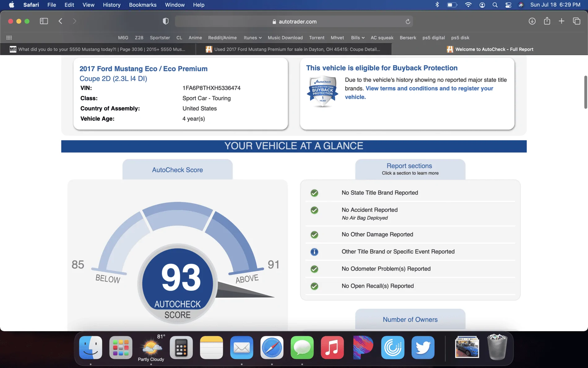Toggle the Safari sidebar
Viewport: 588px width, 368px height.
(44, 21)
